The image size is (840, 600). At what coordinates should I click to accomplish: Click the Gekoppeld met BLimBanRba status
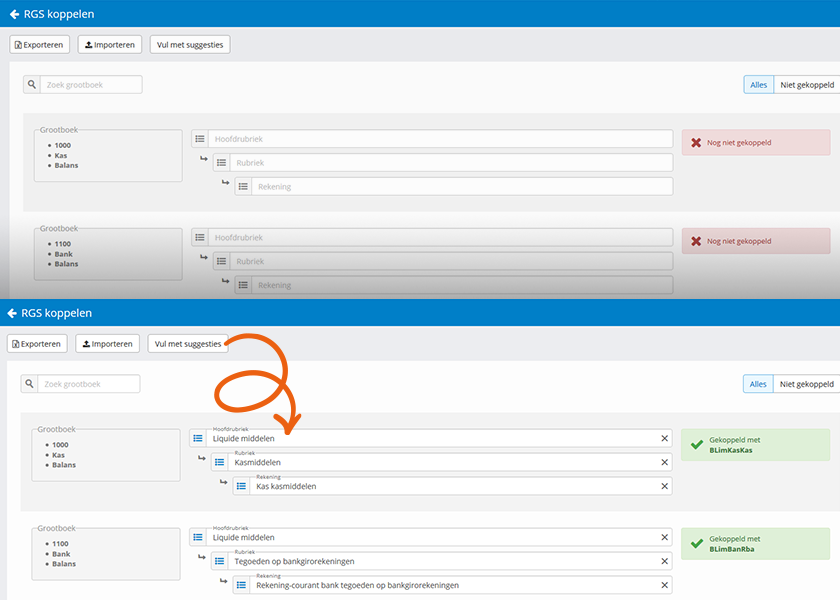(x=755, y=544)
